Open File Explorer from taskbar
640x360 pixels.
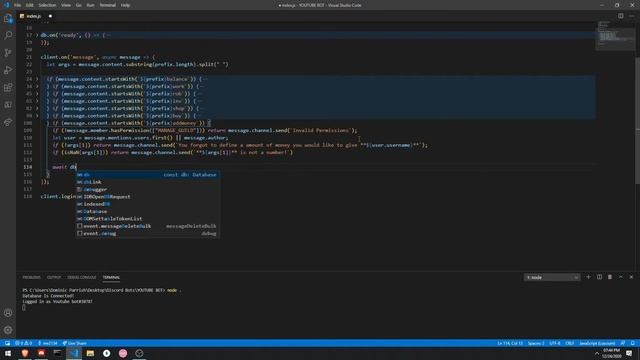pyautogui.click(x=90, y=353)
